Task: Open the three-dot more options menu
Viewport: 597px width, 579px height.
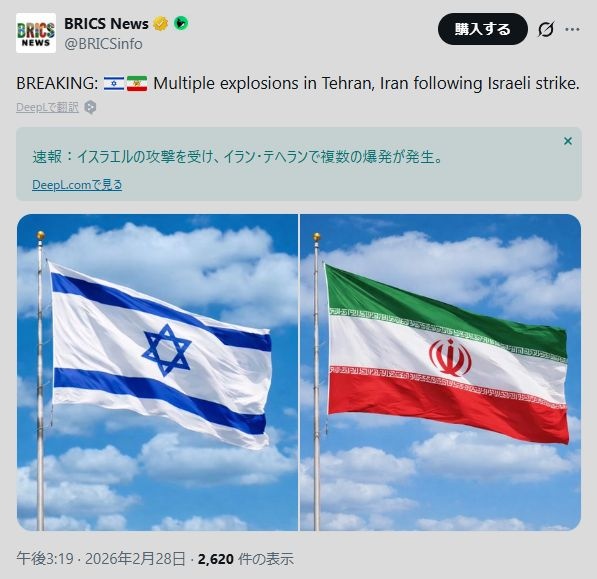Action: click(x=572, y=29)
